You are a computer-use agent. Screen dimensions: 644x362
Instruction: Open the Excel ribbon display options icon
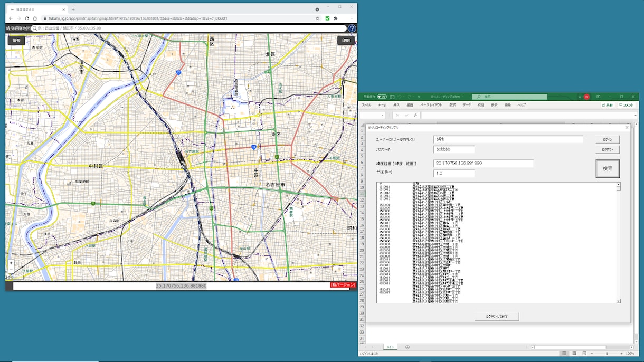[598, 97]
